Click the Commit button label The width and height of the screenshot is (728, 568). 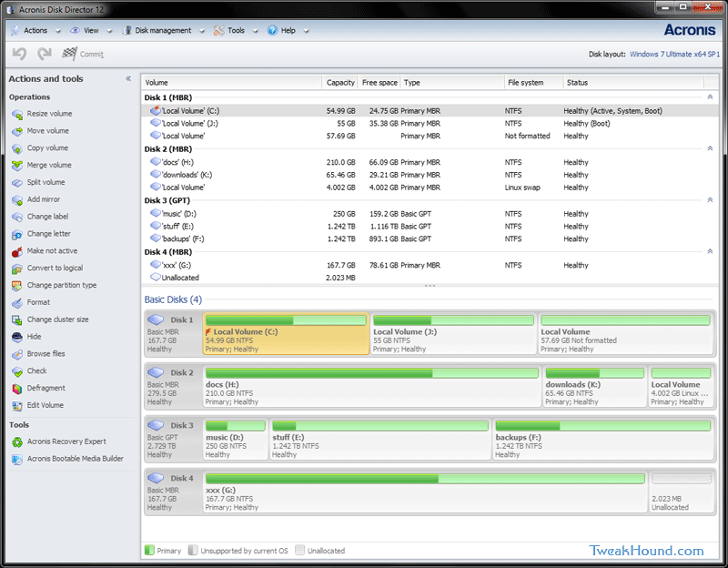pyautogui.click(x=92, y=55)
